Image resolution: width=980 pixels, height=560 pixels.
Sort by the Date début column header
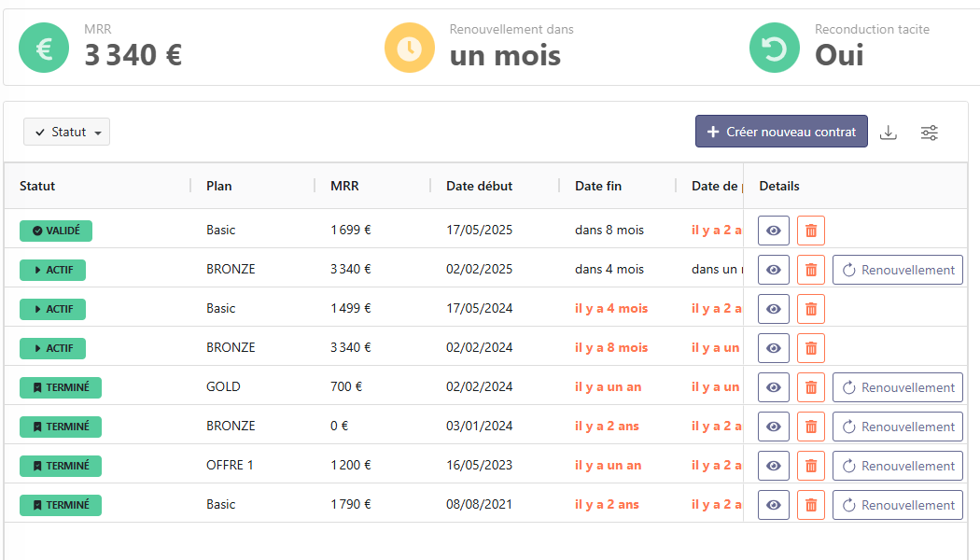point(479,186)
